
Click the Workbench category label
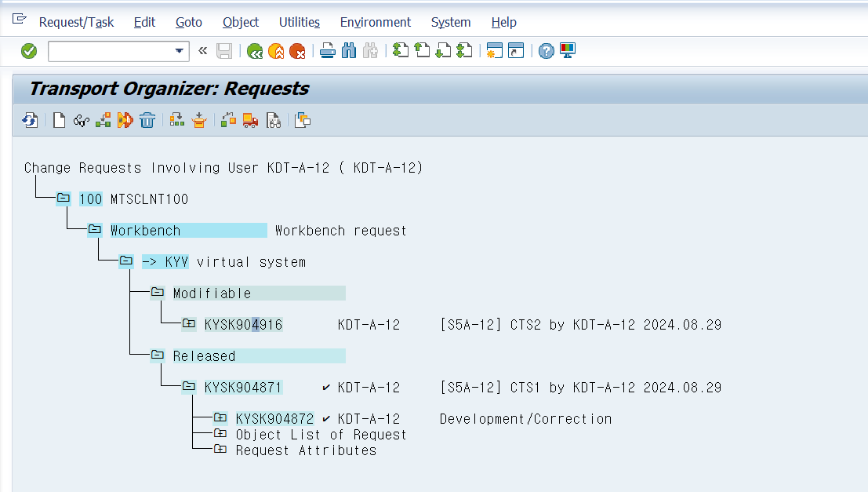188,231
